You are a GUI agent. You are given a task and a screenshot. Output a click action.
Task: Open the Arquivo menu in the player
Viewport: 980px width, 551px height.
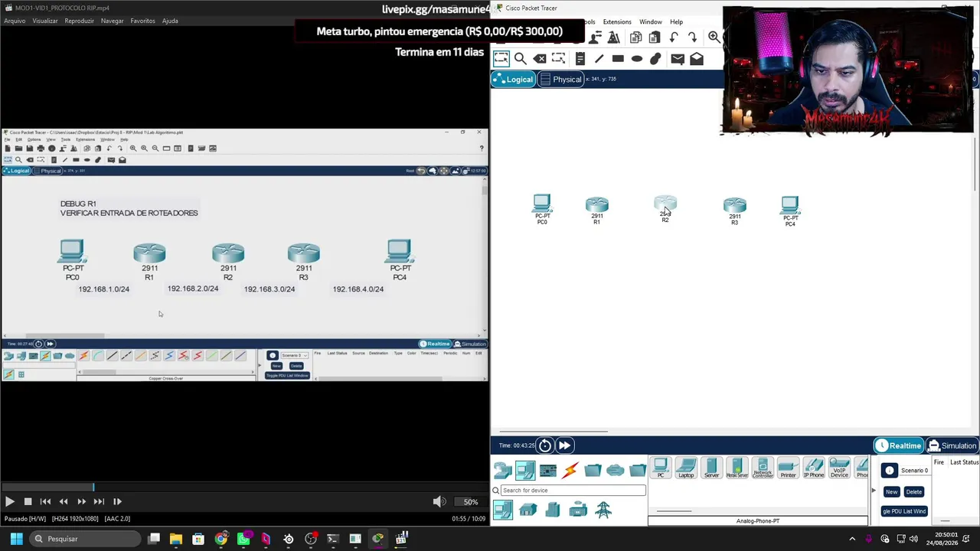[15, 21]
